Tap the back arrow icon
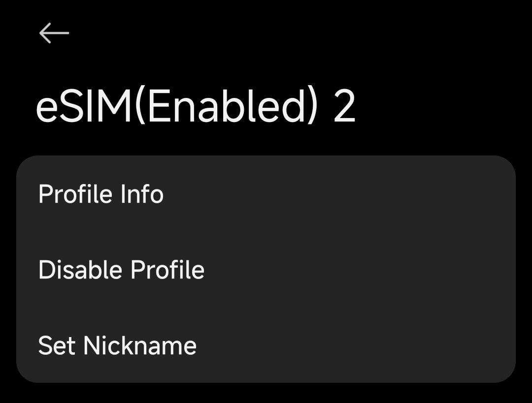This screenshot has width=532, height=403. pyautogui.click(x=54, y=33)
